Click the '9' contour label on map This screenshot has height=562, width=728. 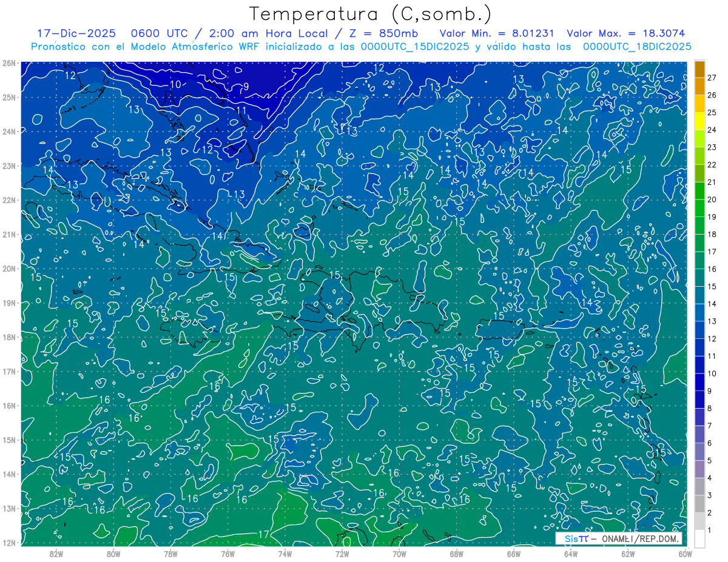pyautogui.click(x=246, y=87)
